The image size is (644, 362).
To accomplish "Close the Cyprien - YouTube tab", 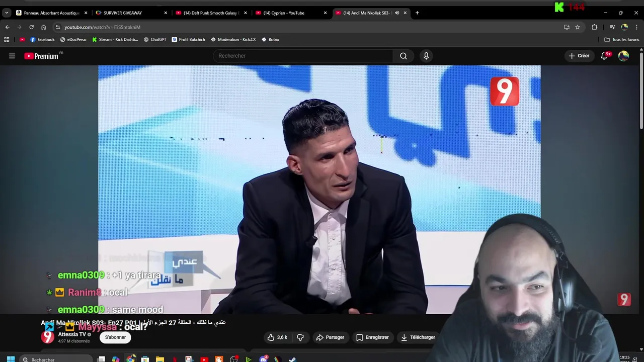I will point(325,13).
